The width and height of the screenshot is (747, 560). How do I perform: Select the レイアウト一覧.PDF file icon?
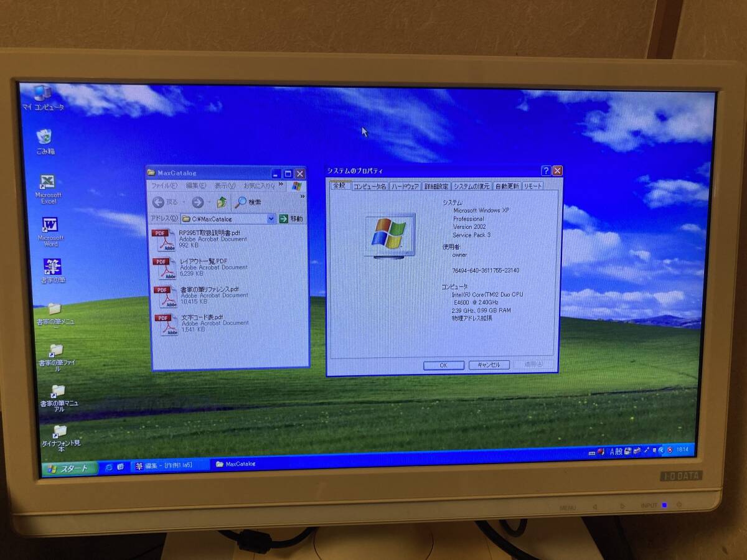tap(165, 268)
